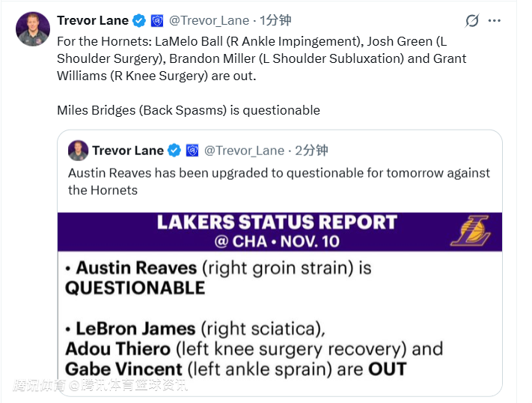Click the Grok slashed-circle icon
This screenshot has height=403, width=532.
[x=472, y=21]
